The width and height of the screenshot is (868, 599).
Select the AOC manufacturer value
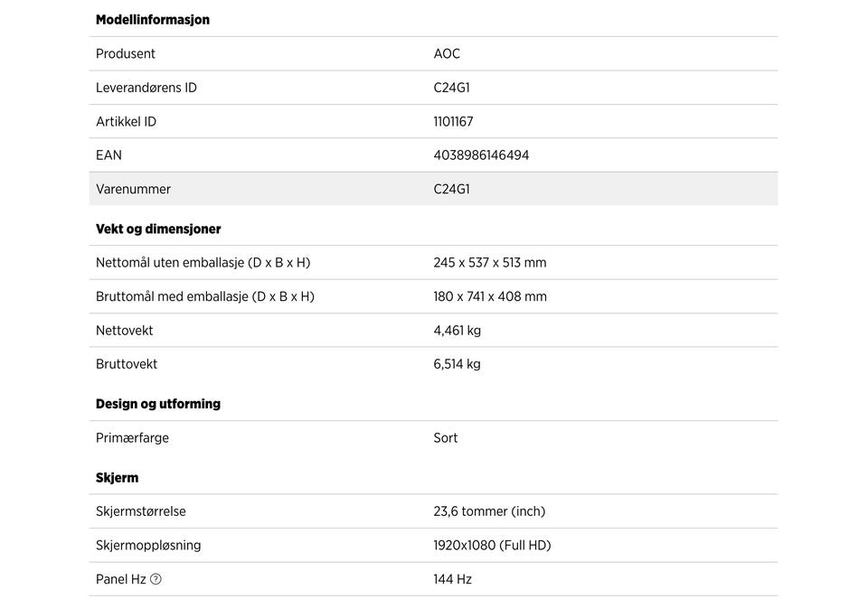click(x=447, y=54)
